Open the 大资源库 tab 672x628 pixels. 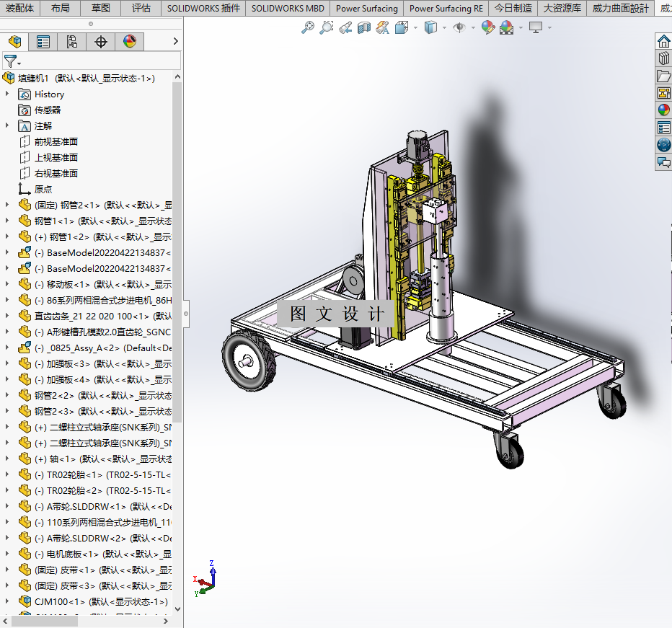click(x=562, y=8)
